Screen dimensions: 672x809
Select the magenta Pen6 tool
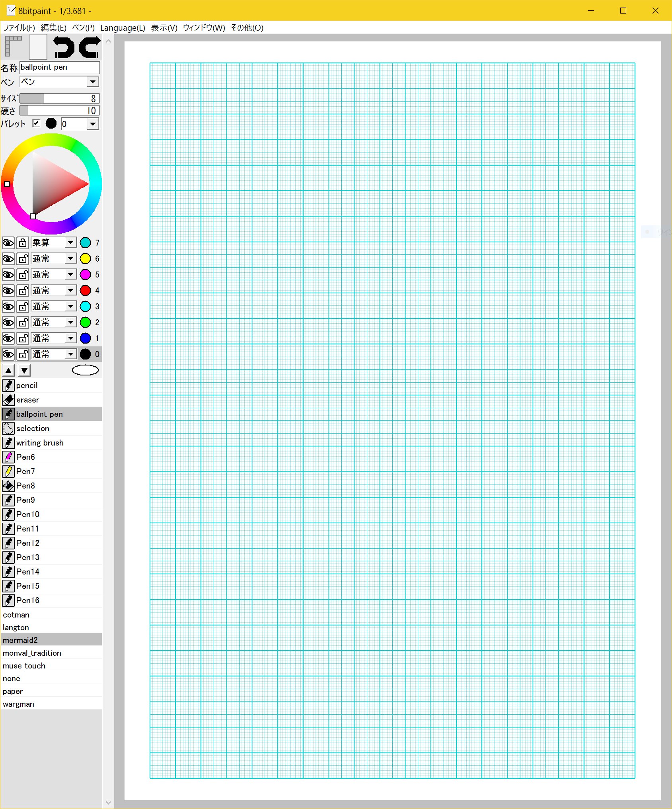tap(51, 457)
